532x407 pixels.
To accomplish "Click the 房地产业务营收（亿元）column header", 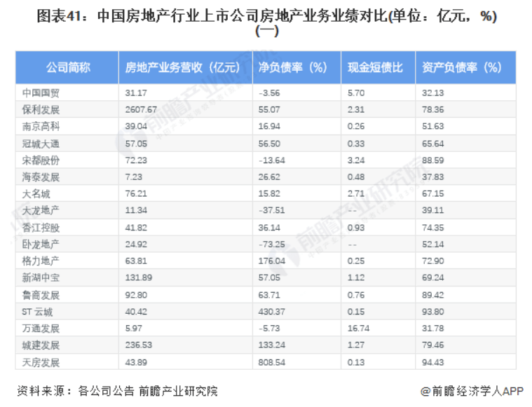I will (x=186, y=67).
